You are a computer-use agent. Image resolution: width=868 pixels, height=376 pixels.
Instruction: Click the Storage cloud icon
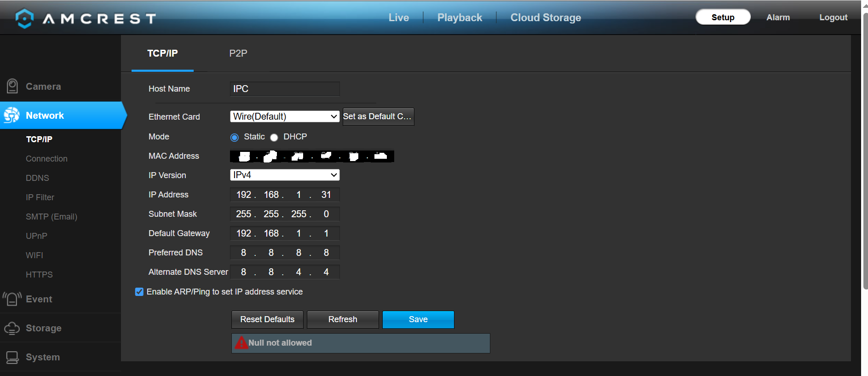point(12,328)
